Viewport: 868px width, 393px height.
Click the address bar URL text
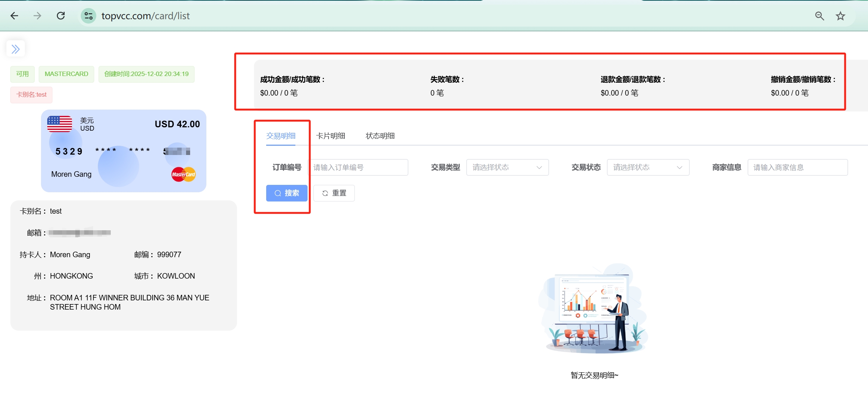(x=145, y=16)
